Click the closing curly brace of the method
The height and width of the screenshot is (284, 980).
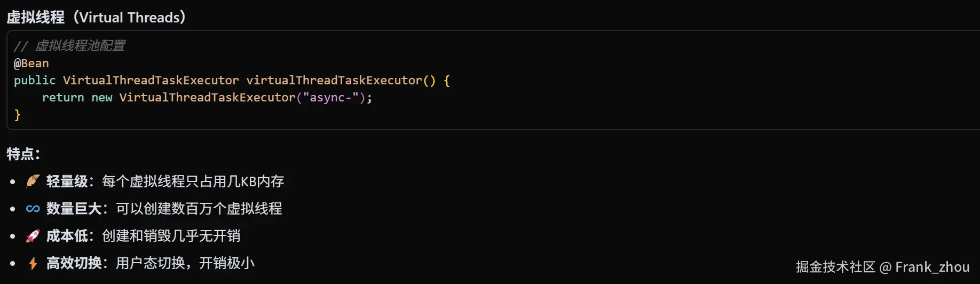tap(17, 115)
